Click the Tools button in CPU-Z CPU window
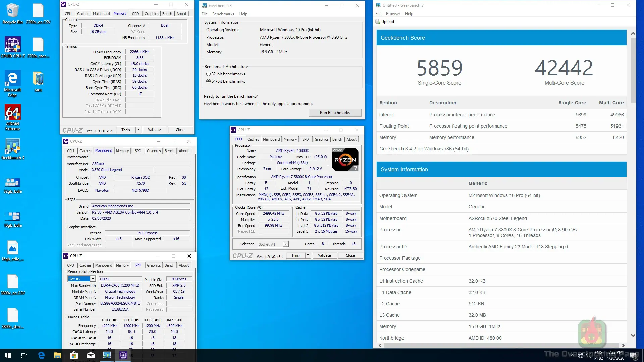This screenshot has height=362, width=644. [296, 255]
